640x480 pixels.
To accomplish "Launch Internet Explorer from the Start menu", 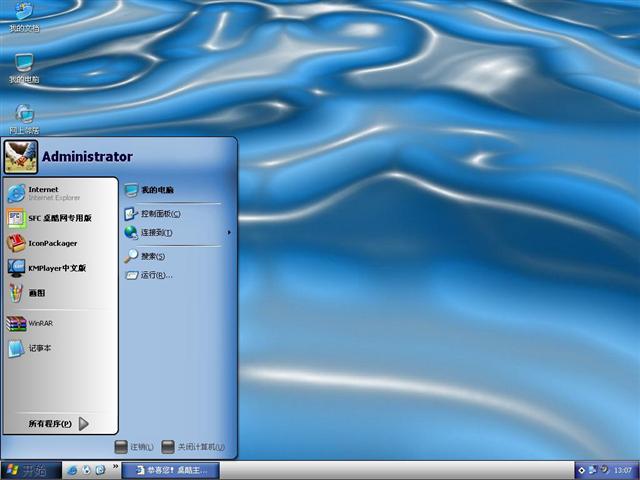I will click(x=45, y=193).
